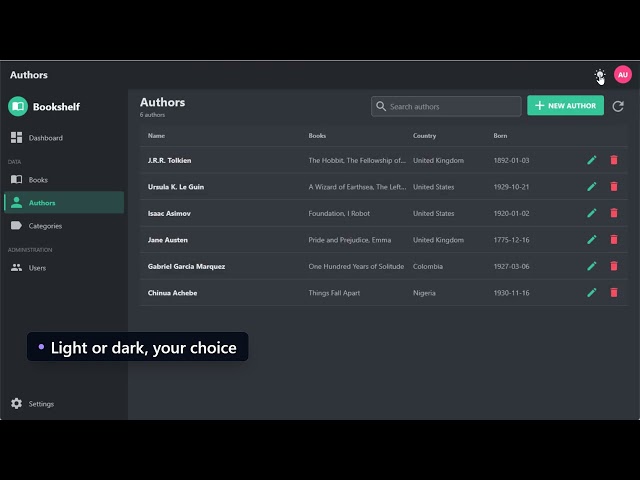The image size is (640, 480).
Task: Click the Books open-book icon
Action: tap(16, 179)
